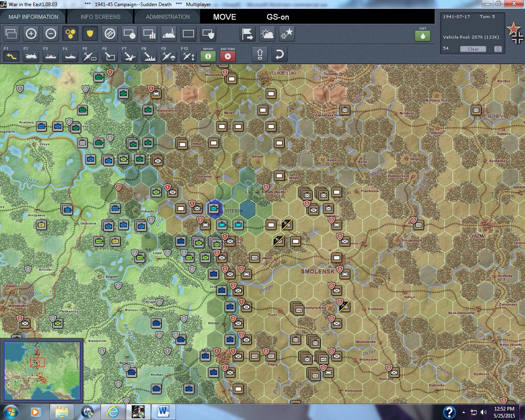Screen dimensions: 525x420
Task: Select F2 rail transport locomotive mode
Action: point(31,56)
